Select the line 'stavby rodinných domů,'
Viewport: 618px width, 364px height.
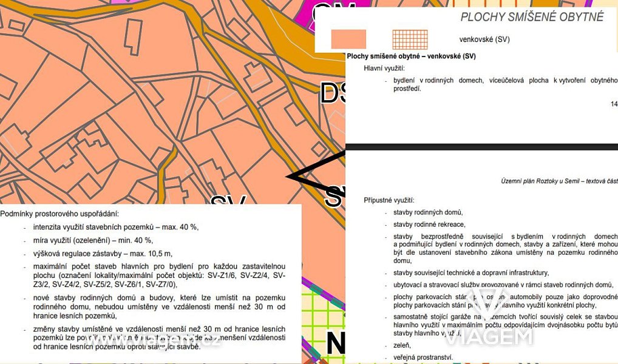pyautogui.click(x=428, y=212)
